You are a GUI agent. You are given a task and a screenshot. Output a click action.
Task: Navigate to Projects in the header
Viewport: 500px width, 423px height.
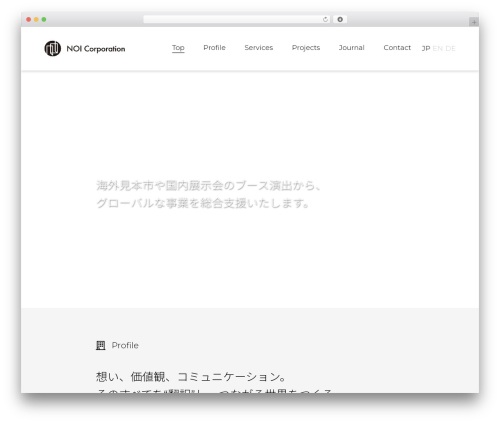tap(306, 48)
